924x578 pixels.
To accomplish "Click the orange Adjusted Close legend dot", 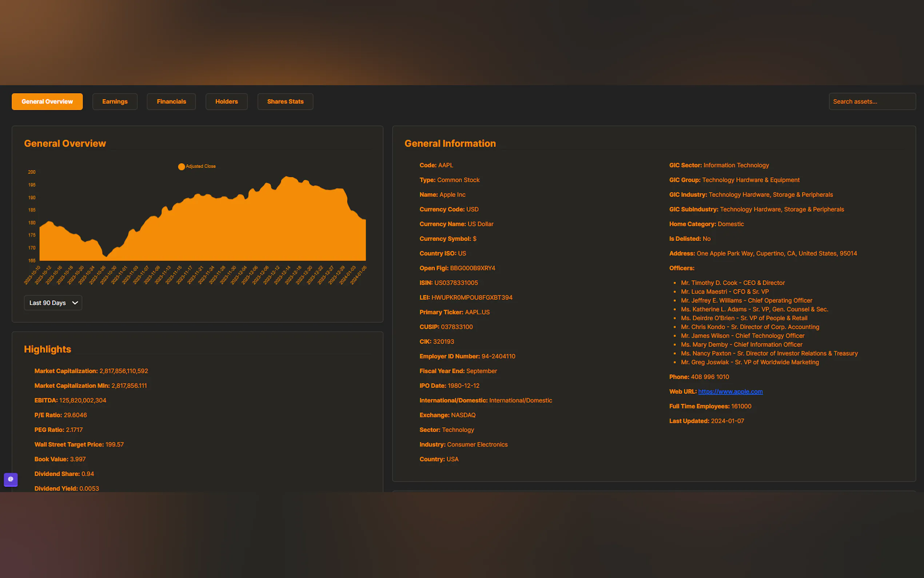I will [182, 167].
